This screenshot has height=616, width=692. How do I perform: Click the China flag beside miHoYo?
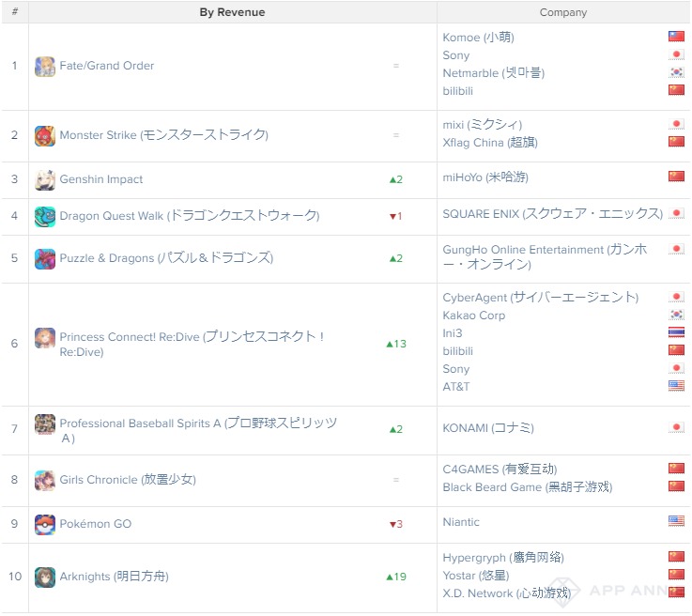point(676,177)
